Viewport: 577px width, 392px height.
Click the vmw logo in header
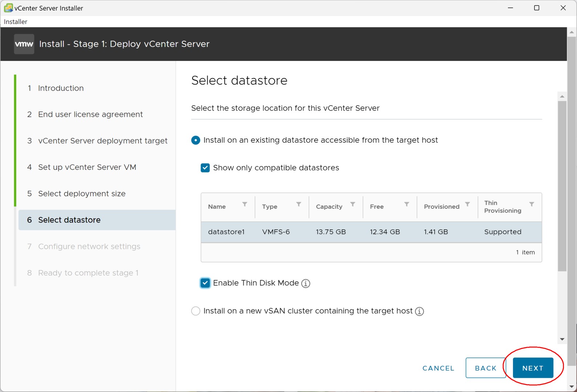pyautogui.click(x=24, y=44)
